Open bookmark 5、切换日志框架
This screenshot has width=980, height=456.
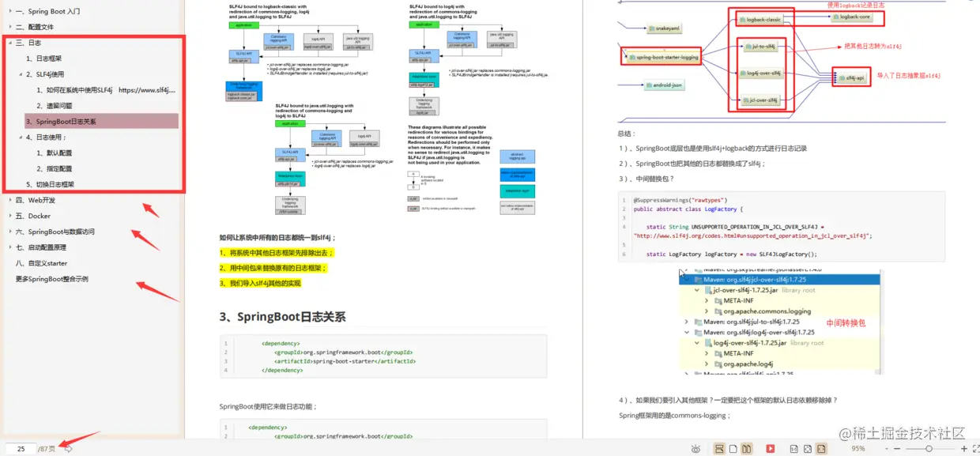pos(50,184)
